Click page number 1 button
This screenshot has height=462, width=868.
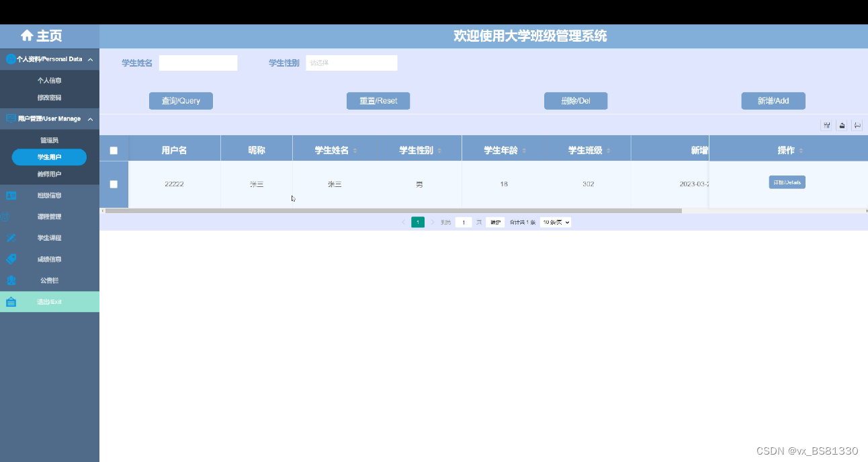coord(418,222)
